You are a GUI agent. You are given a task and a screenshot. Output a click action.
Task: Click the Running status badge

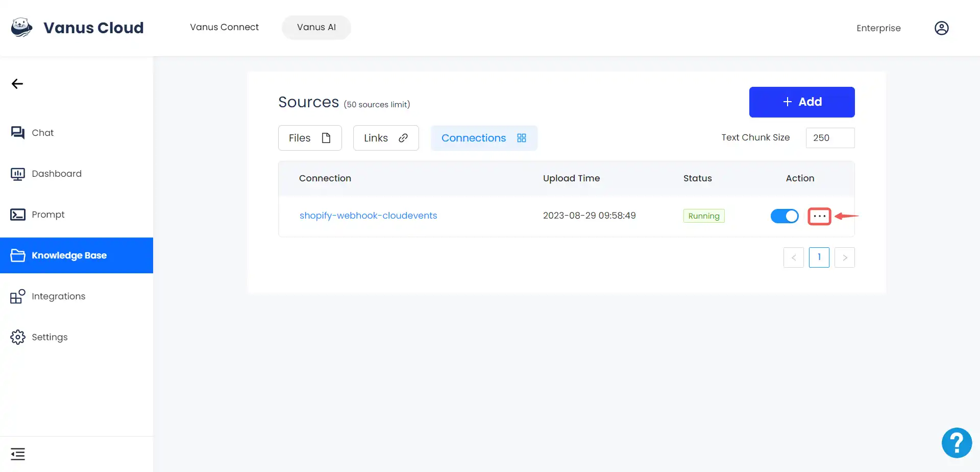tap(704, 216)
